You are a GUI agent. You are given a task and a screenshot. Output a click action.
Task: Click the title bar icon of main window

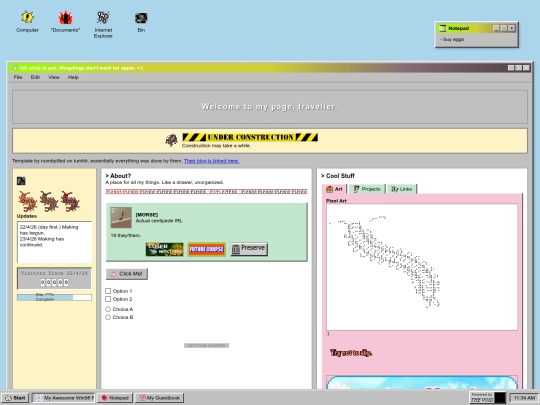point(15,68)
